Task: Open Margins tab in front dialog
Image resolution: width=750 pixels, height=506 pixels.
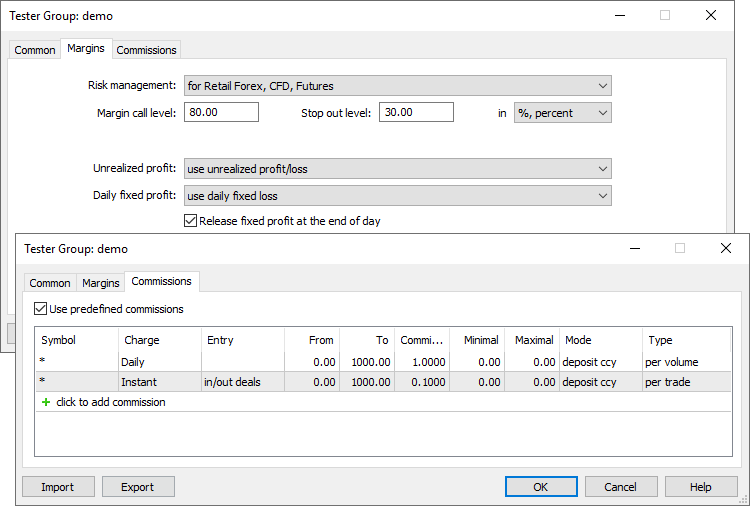Action: (x=101, y=283)
